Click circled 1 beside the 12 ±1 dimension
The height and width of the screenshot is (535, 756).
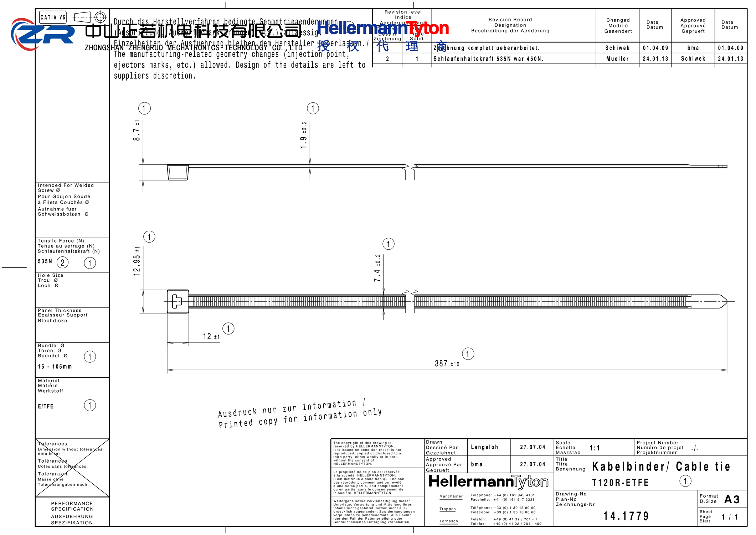tap(228, 328)
